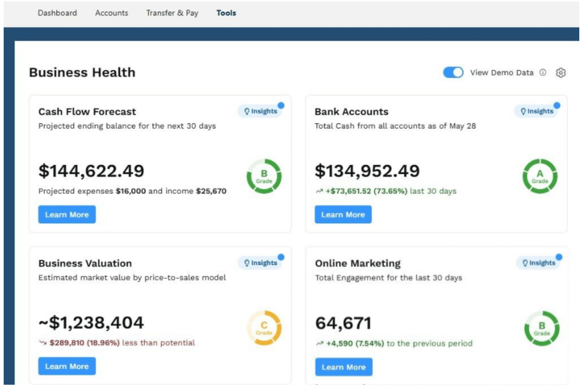Click the downward trend arrow in Business Valuation
The width and height of the screenshot is (587, 392).
pyautogui.click(x=43, y=343)
